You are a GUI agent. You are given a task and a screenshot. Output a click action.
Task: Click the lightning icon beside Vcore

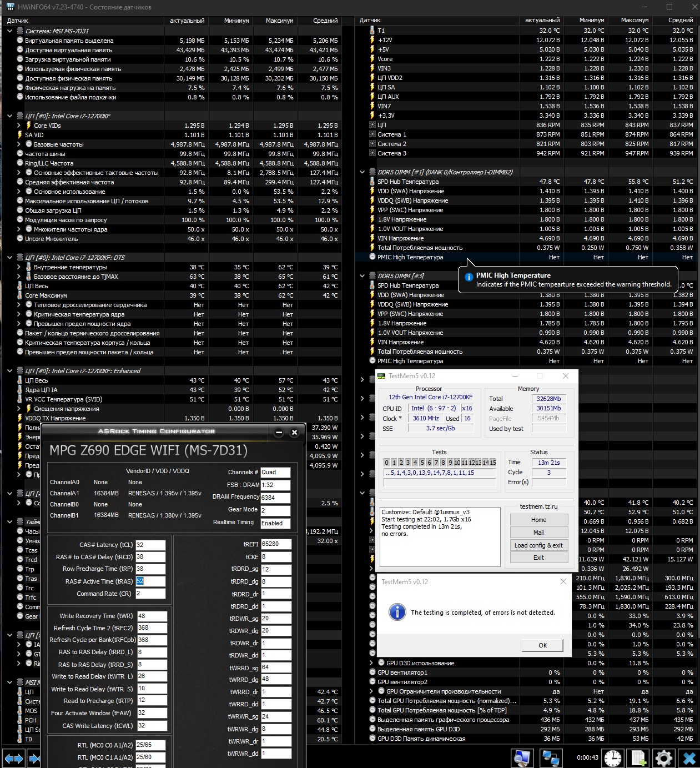click(372, 59)
